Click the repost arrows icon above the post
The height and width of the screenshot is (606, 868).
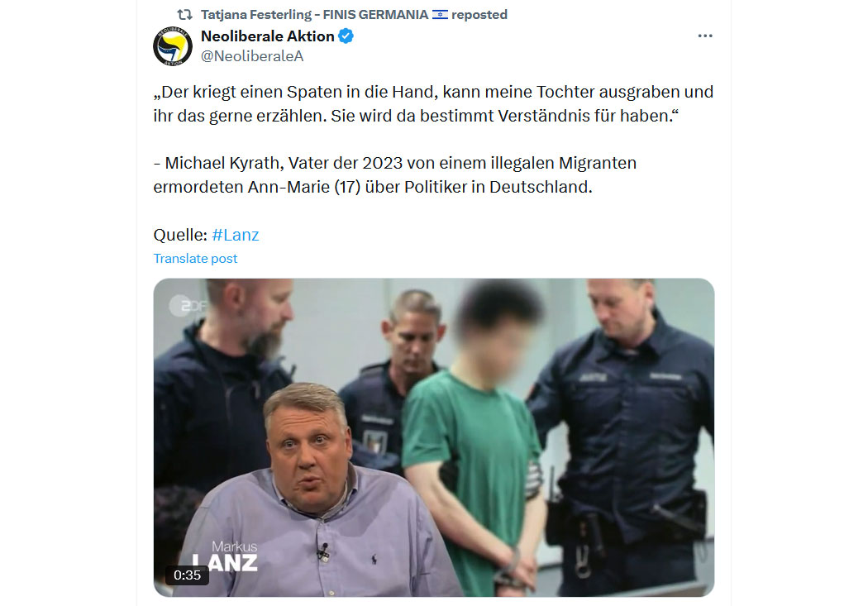(184, 14)
